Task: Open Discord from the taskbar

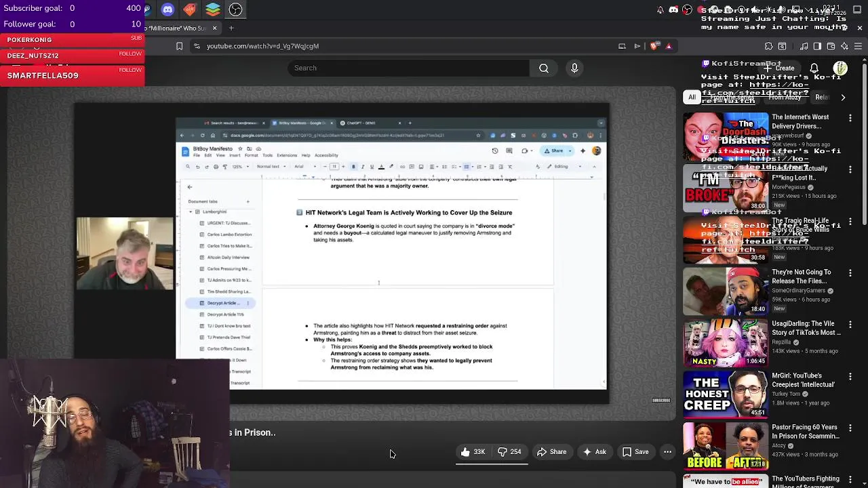Action: [167, 9]
